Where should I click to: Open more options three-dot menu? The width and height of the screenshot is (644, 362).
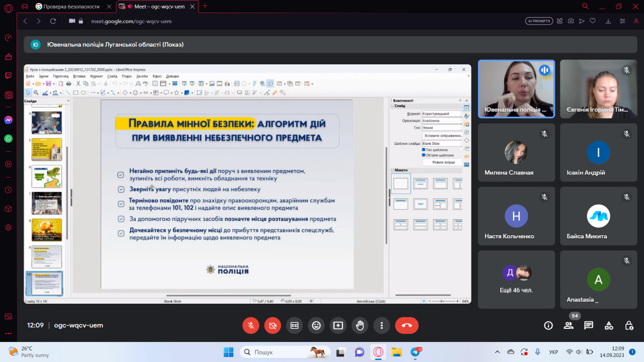(x=382, y=325)
